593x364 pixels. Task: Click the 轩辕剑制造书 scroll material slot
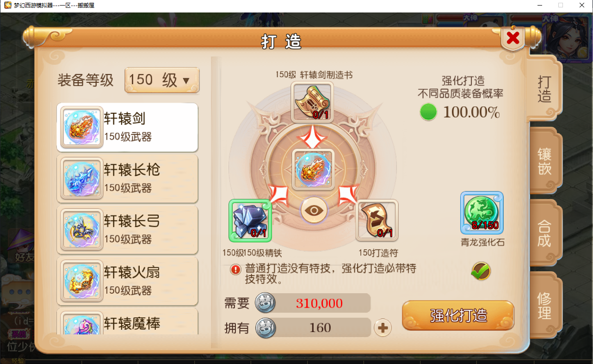[312, 102]
